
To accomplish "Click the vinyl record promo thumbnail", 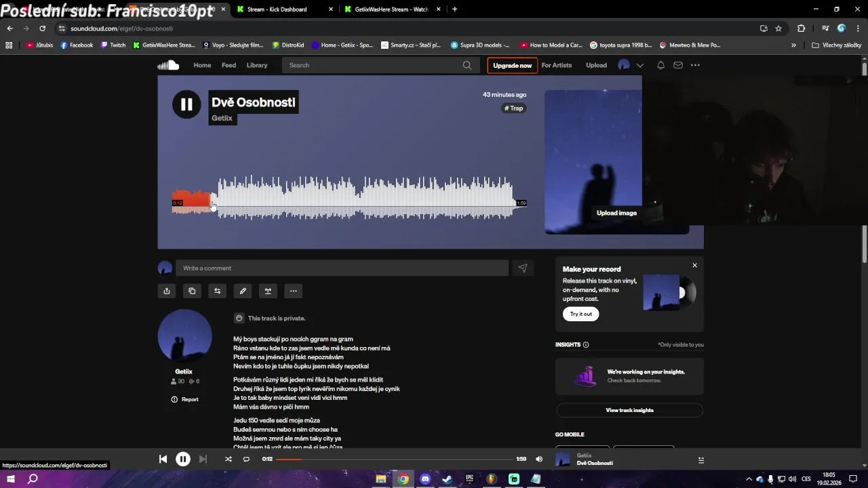I will [669, 292].
